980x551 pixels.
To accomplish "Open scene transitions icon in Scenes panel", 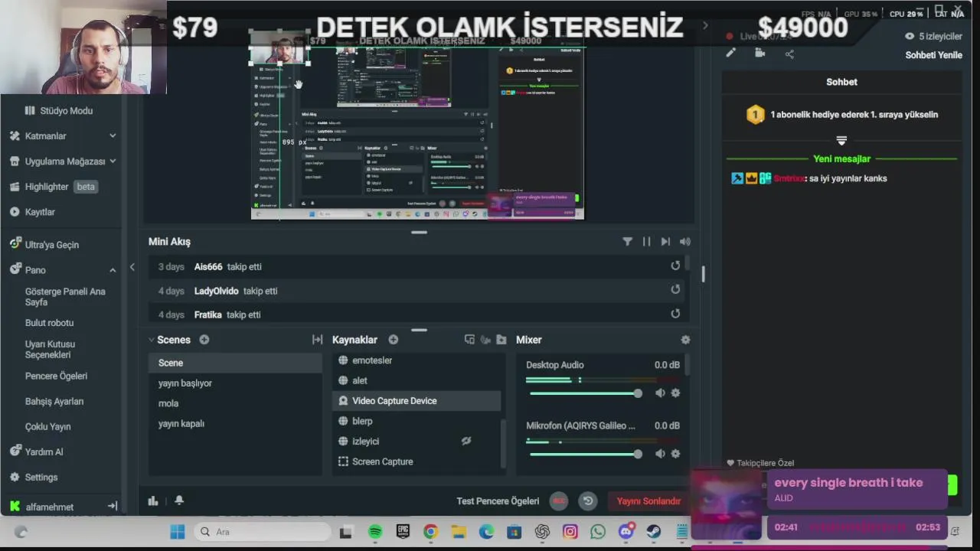I will click(317, 340).
